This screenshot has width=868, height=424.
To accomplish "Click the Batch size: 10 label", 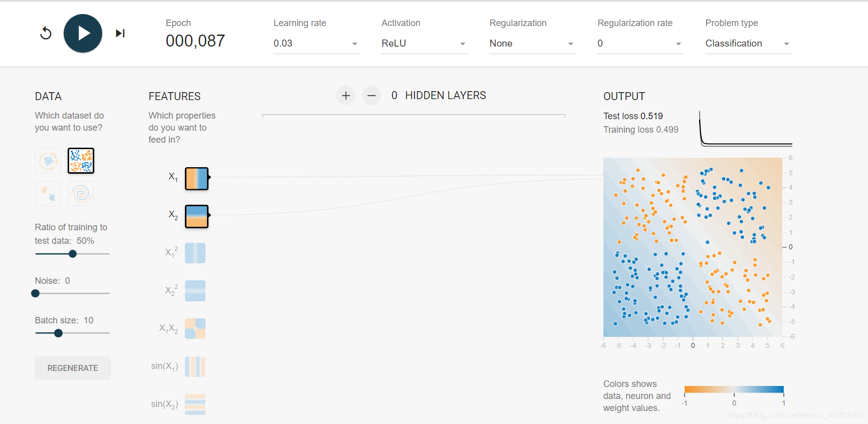I will [x=64, y=320].
